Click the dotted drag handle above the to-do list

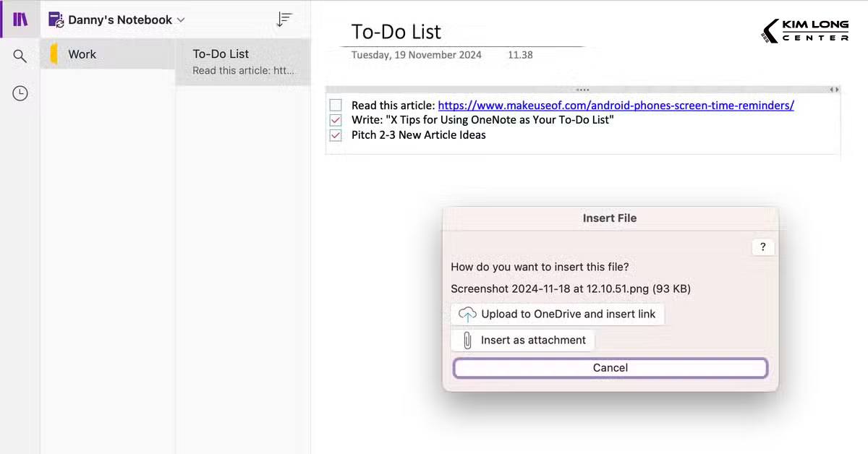583,89
